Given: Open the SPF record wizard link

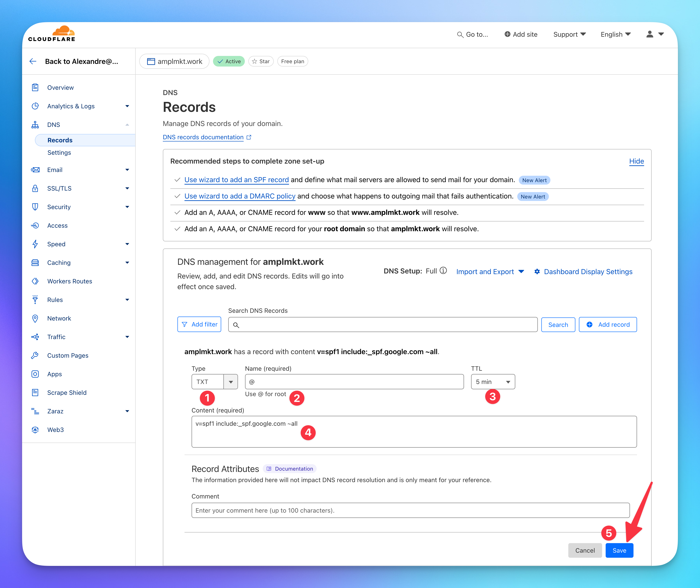Looking at the screenshot, I should [x=236, y=180].
